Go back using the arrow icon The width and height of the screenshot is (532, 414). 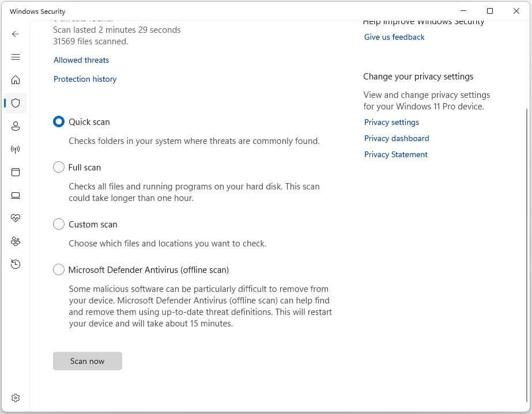pyautogui.click(x=16, y=34)
